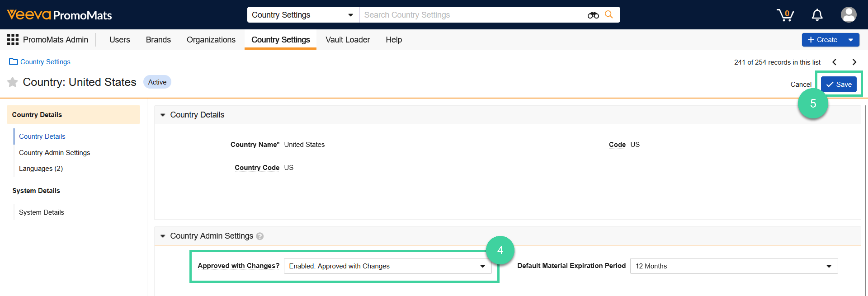
Task: Click the Veeva PromoMats logo
Action: 59,15
